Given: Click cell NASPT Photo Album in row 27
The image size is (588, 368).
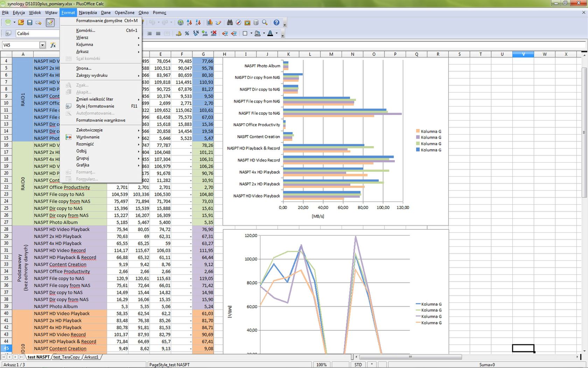Looking at the screenshot, I should [x=70, y=222].
